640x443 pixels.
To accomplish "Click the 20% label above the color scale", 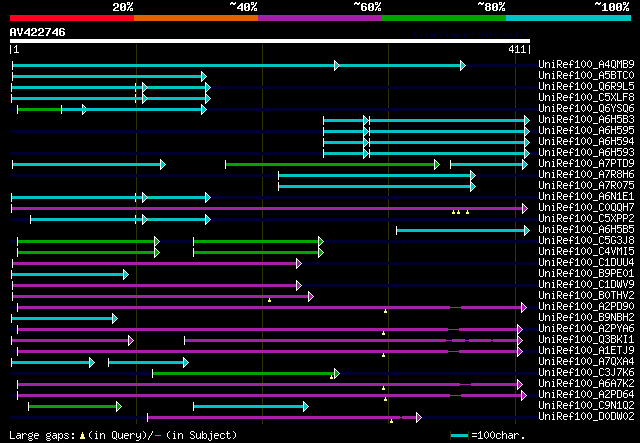I will pos(123,7).
